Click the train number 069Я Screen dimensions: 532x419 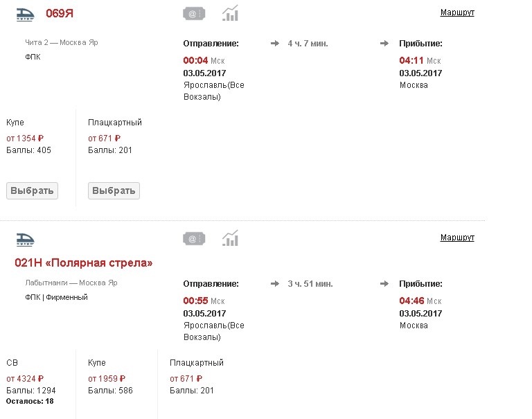(60, 14)
